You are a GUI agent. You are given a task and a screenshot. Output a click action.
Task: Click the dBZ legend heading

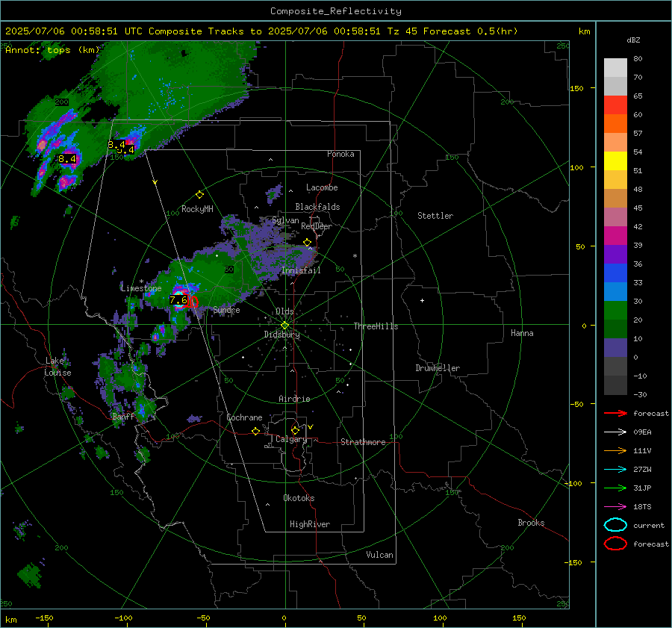633,40
